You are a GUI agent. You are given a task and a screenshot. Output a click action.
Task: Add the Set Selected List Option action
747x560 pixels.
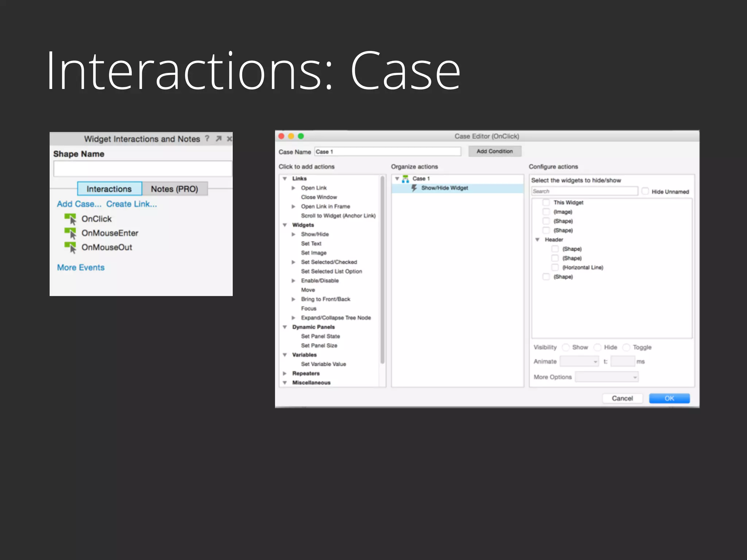point(332,271)
